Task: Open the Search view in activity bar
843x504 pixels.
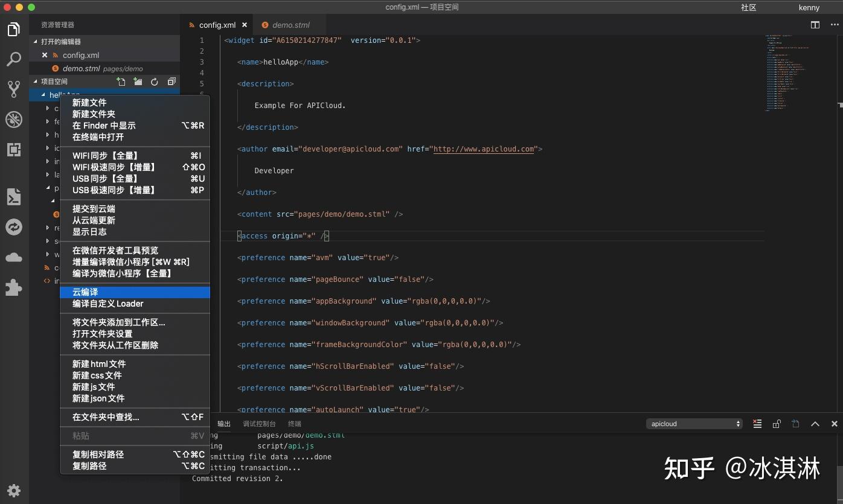Action: [x=13, y=59]
